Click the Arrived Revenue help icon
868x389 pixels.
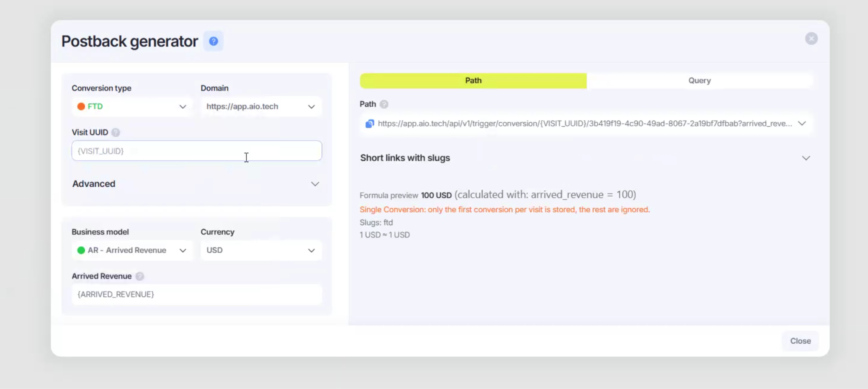click(140, 276)
